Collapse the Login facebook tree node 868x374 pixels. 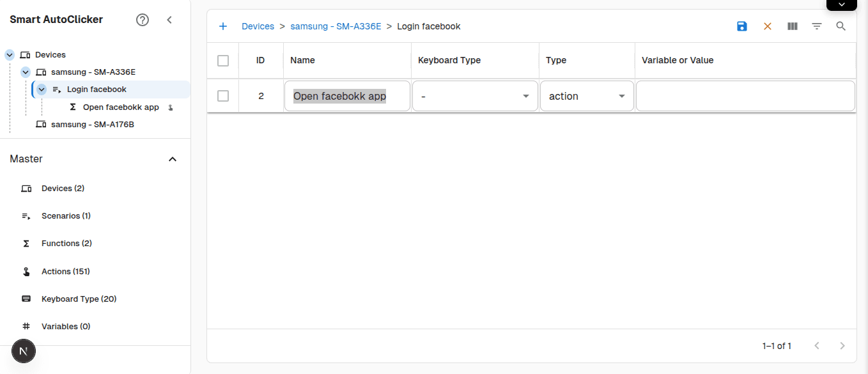coord(41,89)
